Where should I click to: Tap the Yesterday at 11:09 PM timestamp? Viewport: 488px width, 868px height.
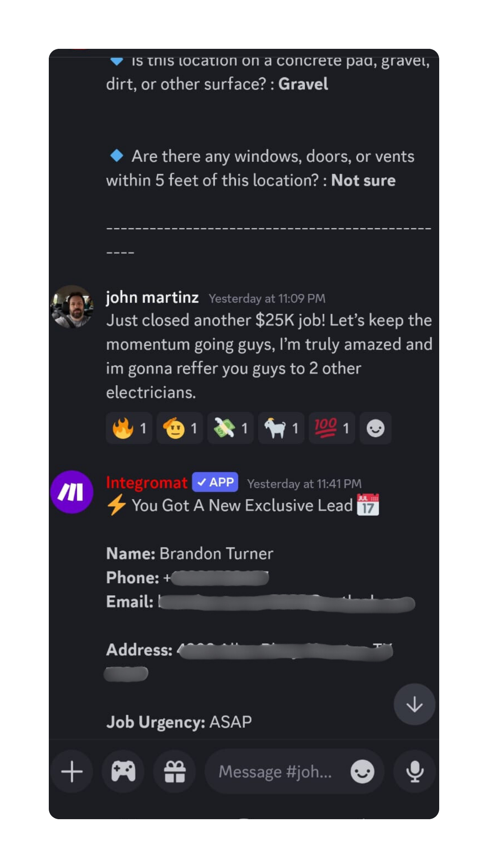click(x=267, y=298)
